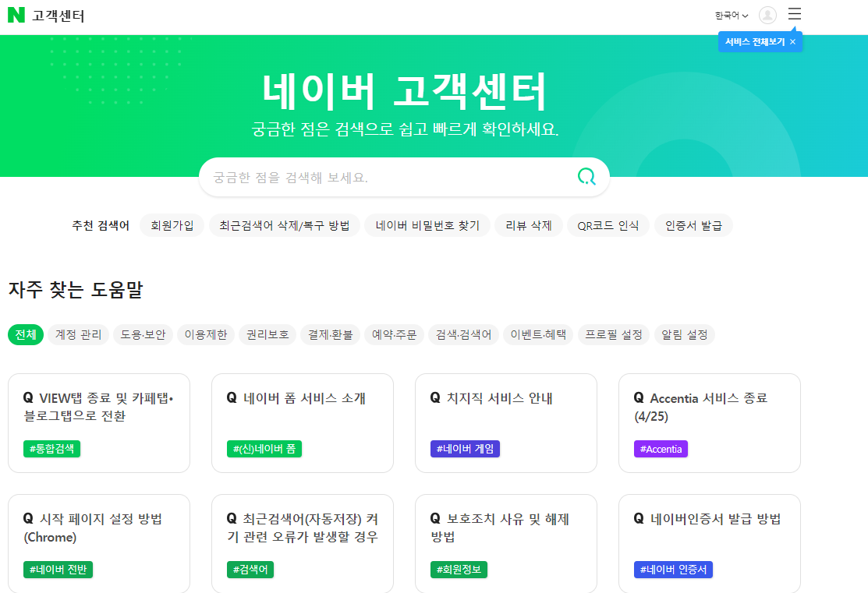This screenshot has height=593, width=868.
Task: Switch to the 예약·주문 tab
Action: click(394, 334)
